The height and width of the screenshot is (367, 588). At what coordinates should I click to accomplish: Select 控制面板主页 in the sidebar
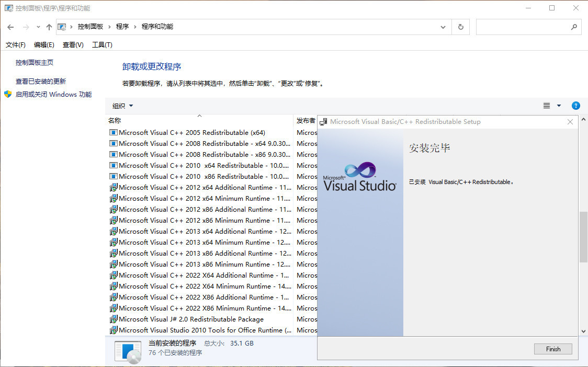(x=34, y=62)
